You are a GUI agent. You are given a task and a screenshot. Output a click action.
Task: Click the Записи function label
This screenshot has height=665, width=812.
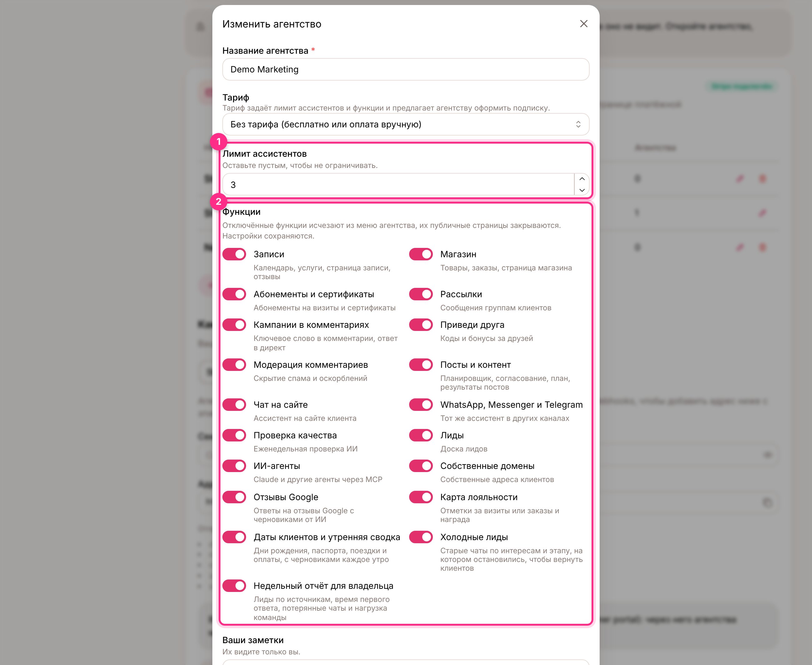pos(269,254)
